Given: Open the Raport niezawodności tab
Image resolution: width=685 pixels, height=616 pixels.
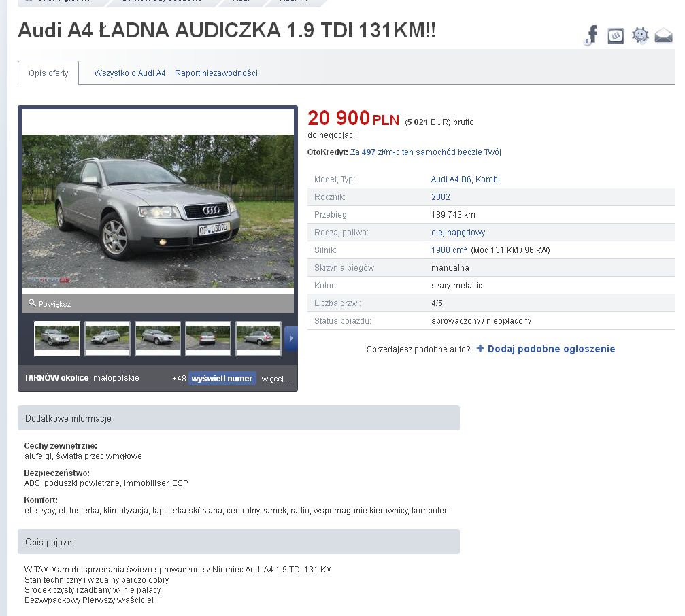Looking at the screenshot, I should click(x=216, y=73).
